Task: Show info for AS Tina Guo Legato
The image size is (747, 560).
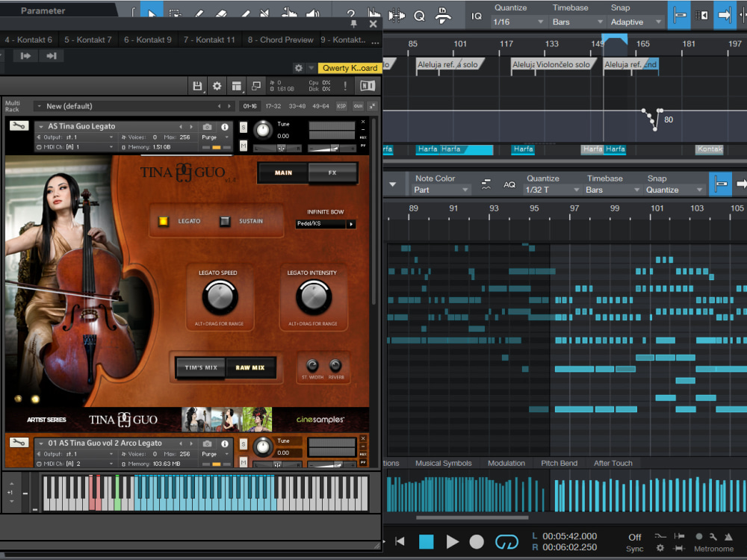Action: coord(224,127)
